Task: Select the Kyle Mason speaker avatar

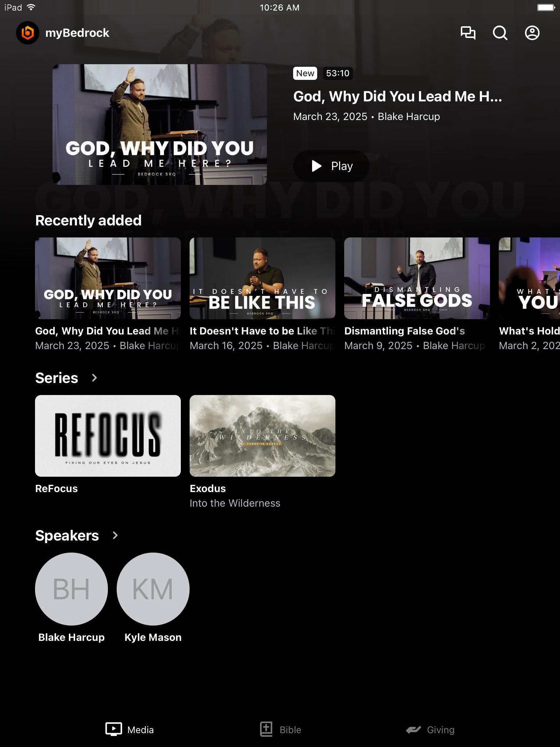Action: pos(153,589)
